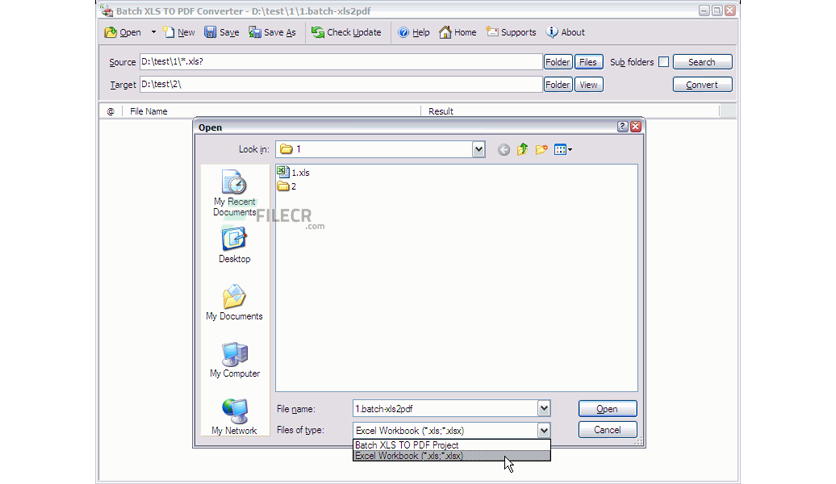Click the Convert button
Image resolution: width=836 pixels, height=484 pixels.
tap(702, 84)
